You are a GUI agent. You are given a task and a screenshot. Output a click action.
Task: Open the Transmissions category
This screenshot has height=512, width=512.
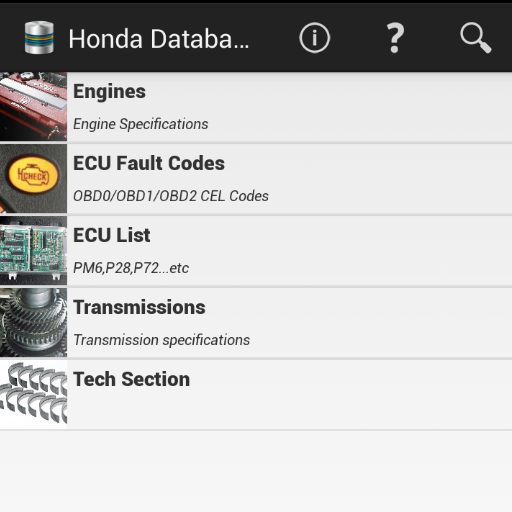(256, 323)
